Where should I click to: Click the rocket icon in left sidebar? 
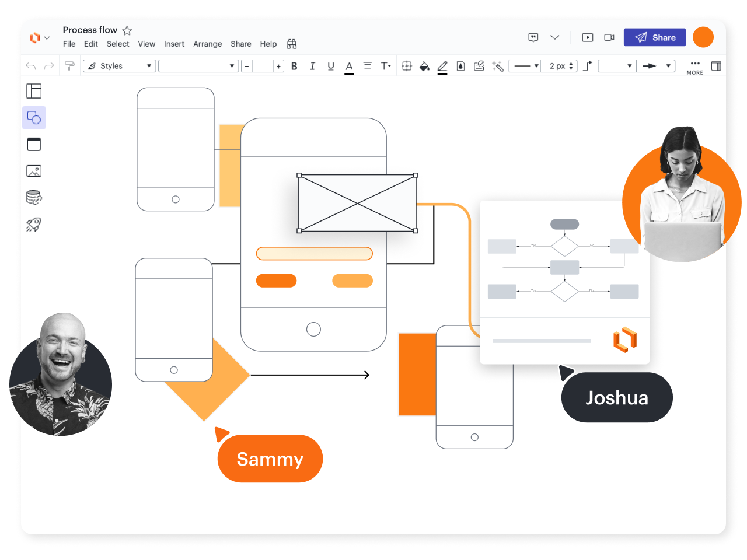coord(34,225)
